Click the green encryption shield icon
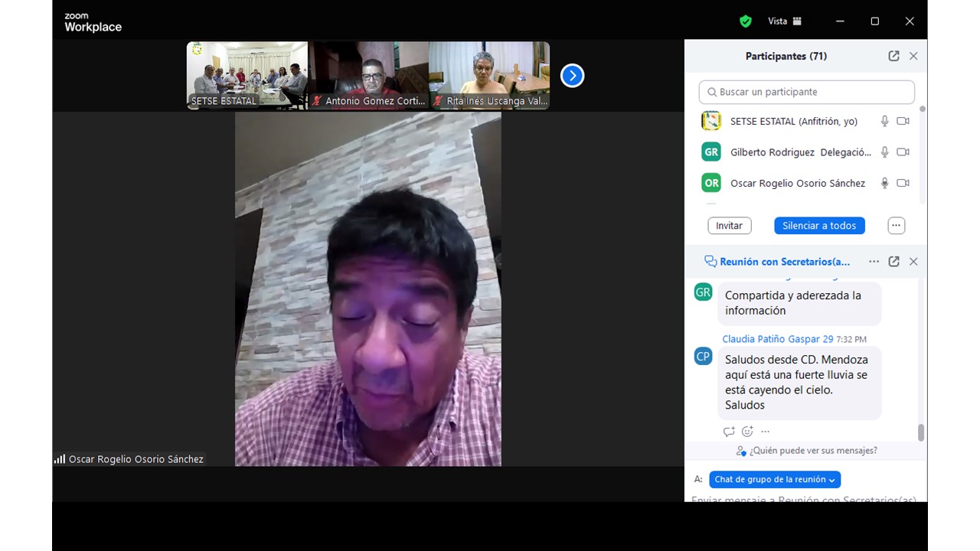This screenshot has width=980, height=551. coord(745,21)
